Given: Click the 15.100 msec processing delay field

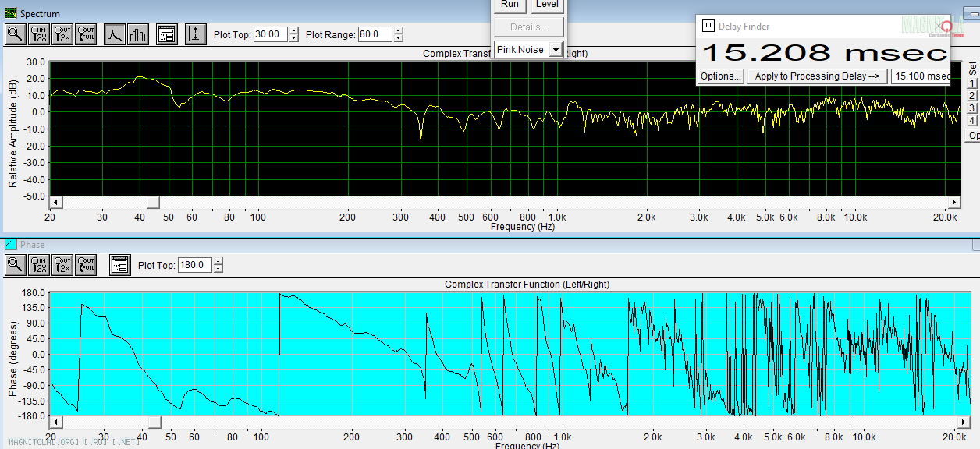Looking at the screenshot, I should tap(921, 76).
